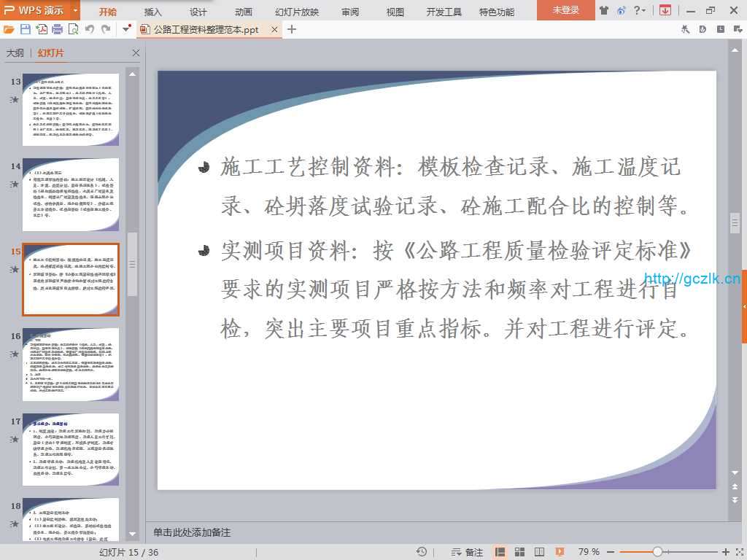Undo the last action
Screen dimensions: 747x560
tap(90, 29)
